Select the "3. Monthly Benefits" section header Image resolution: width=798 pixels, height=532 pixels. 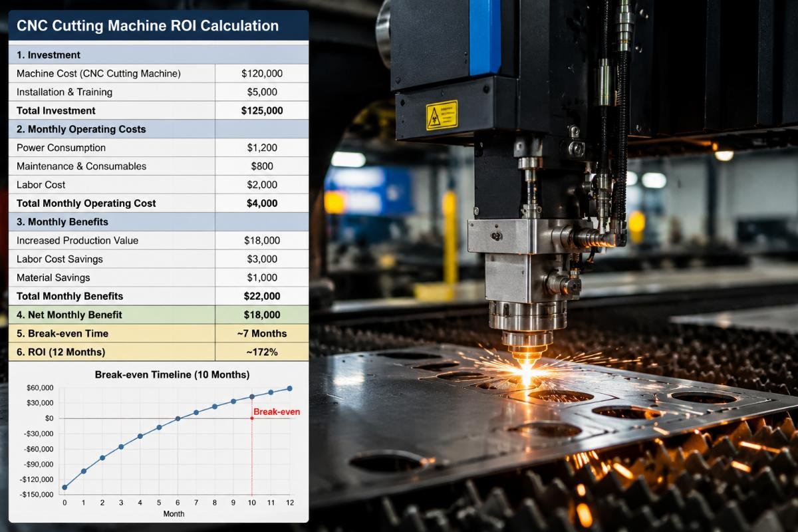(62, 222)
